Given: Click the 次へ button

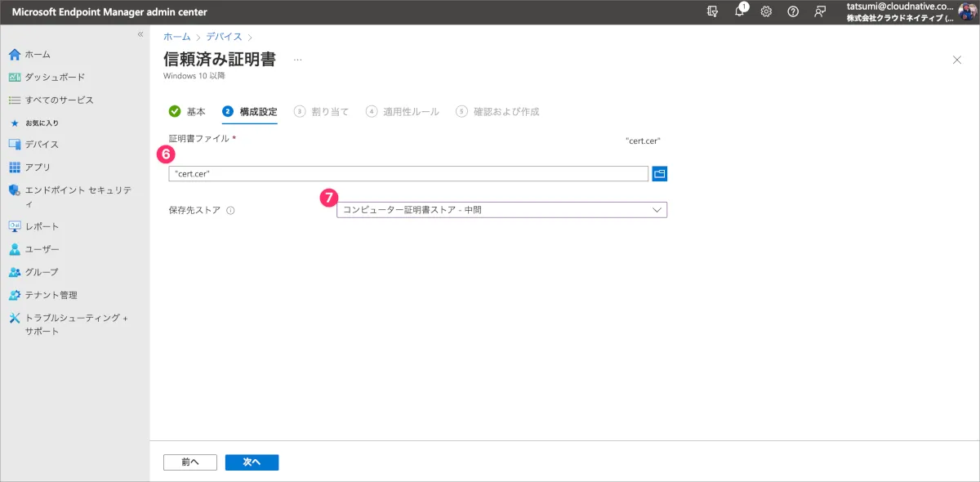Looking at the screenshot, I should coord(252,462).
